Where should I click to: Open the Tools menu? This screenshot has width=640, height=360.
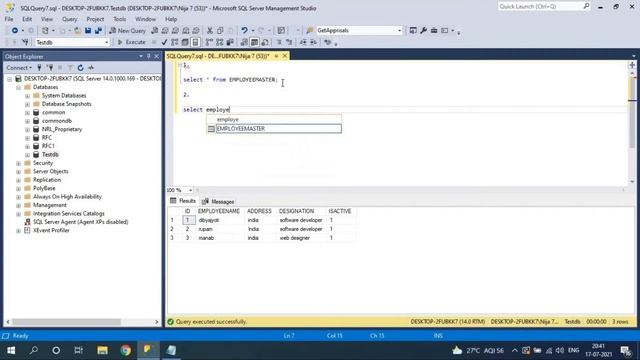120,19
